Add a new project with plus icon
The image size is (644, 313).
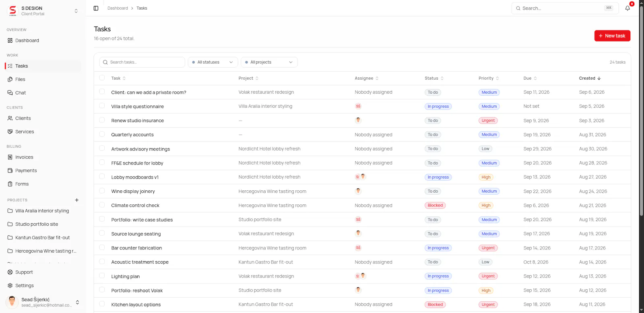point(77,200)
